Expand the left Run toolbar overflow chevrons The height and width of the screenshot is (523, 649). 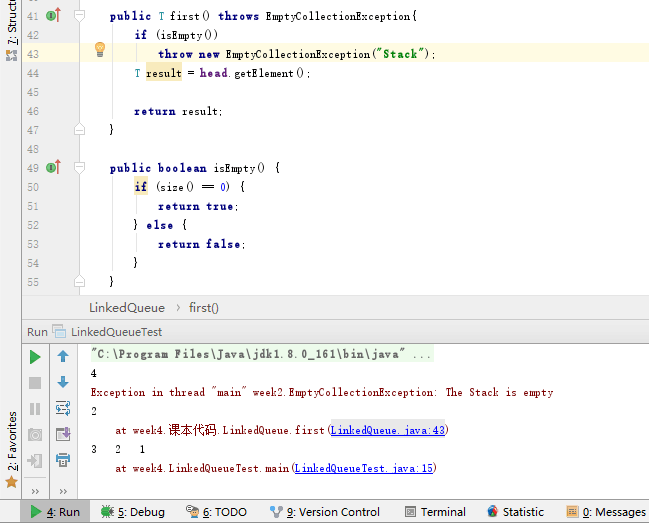coord(35,492)
